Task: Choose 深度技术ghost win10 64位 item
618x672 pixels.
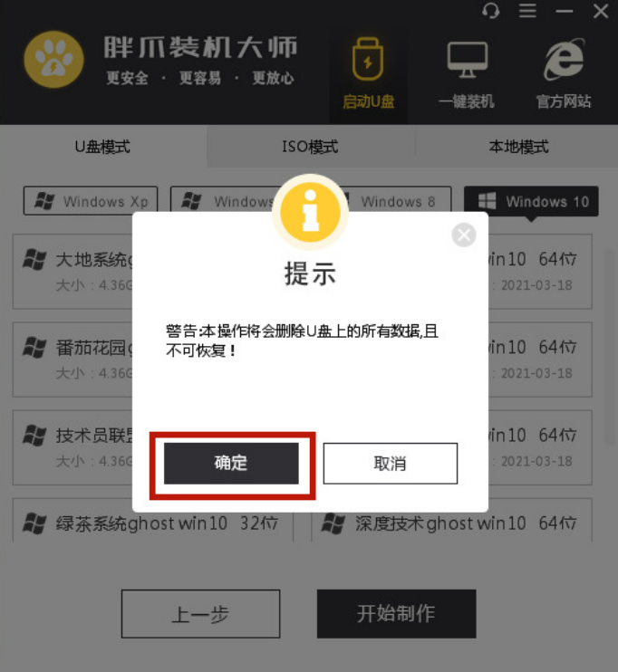Action: (451, 521)
